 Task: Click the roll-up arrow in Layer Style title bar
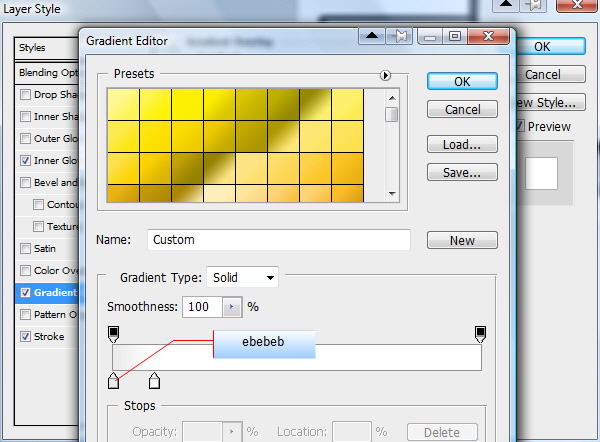[505, 4]
